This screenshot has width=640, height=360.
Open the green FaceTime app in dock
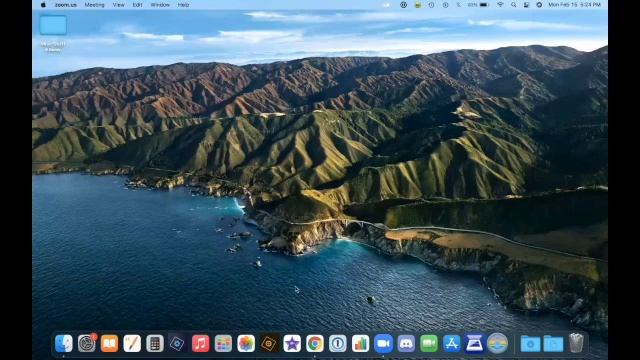[x=429, y=343]
